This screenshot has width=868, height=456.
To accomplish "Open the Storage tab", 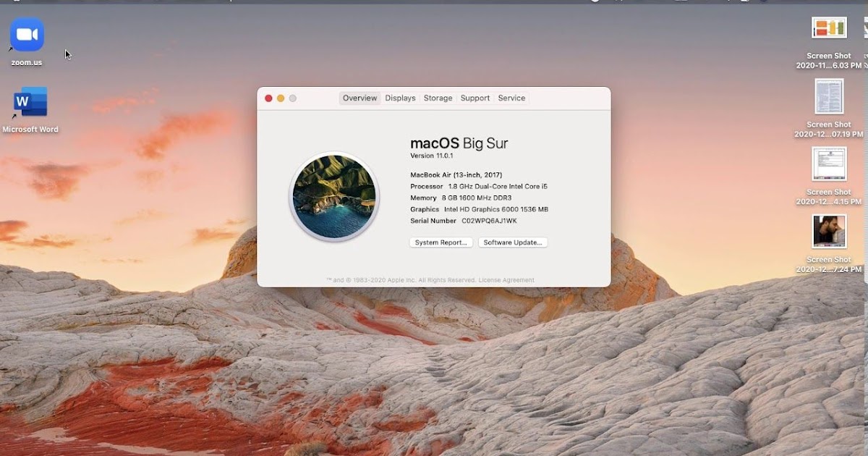I will 438,98.
